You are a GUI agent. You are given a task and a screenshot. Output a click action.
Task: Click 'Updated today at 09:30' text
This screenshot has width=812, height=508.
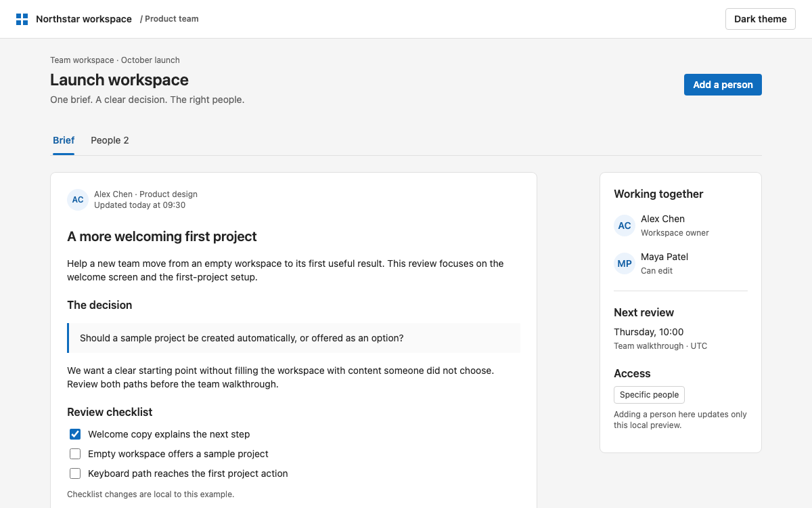(139, 205)
